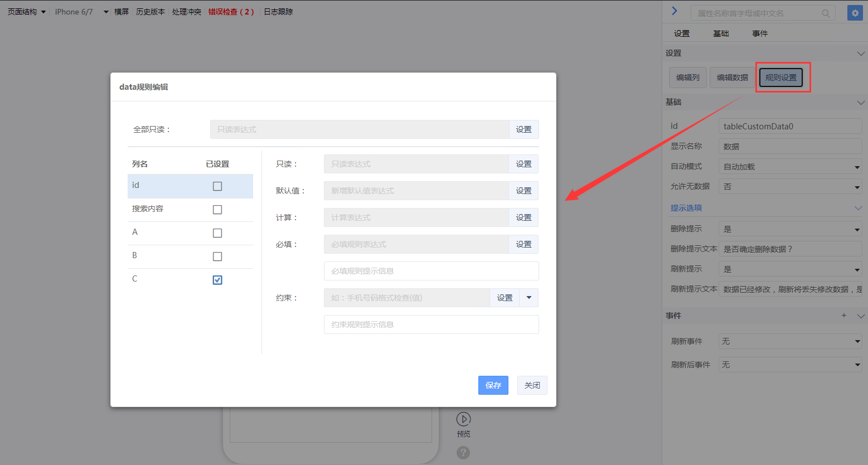Click the search magnifier icon in property box
This screenshot has height=465, width=868.
tap(826, 13)
